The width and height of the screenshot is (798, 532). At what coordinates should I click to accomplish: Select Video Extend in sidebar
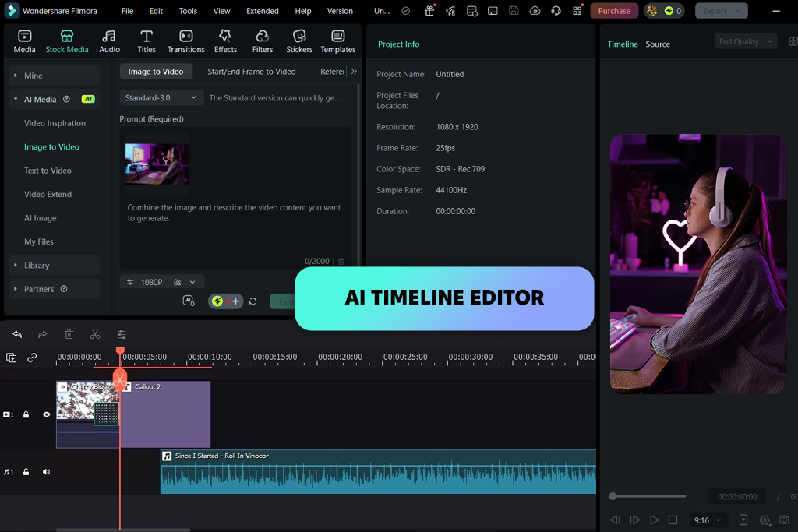point(48,194)
